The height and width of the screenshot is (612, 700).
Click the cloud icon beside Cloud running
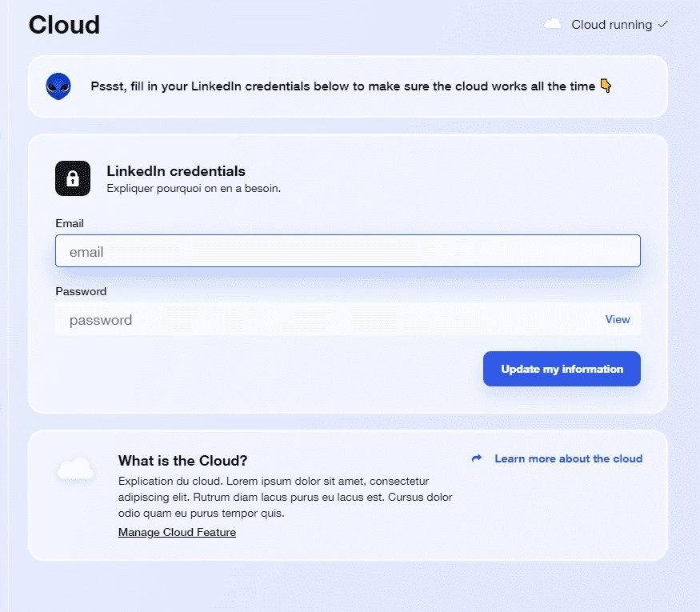(553, 24)
